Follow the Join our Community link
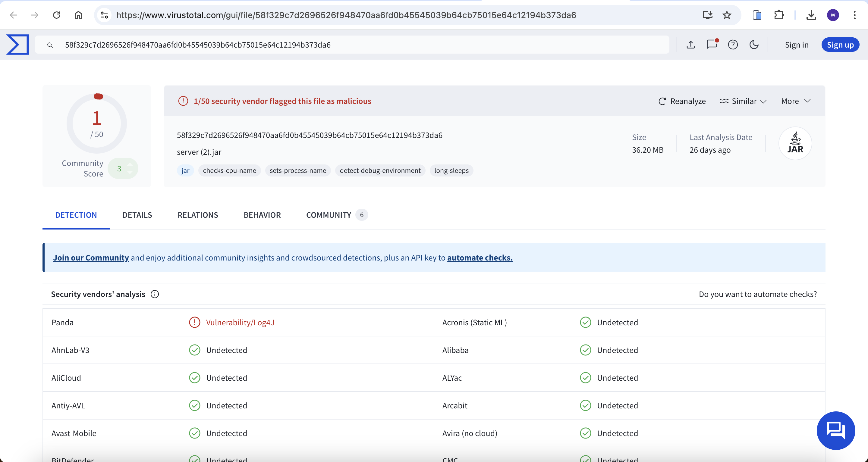This screenshot has width=868, height=462. click(x=91, y=258)
